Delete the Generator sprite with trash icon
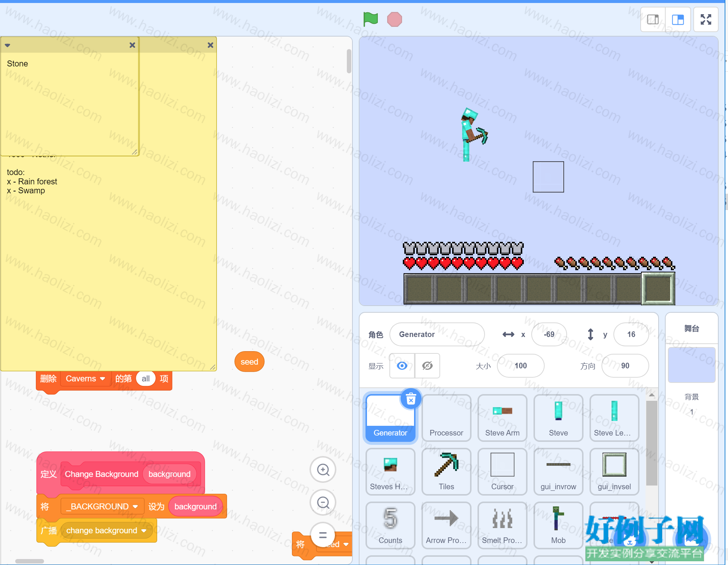The width and height of the screenshot is (728, 565). click(x=411, y=399)
